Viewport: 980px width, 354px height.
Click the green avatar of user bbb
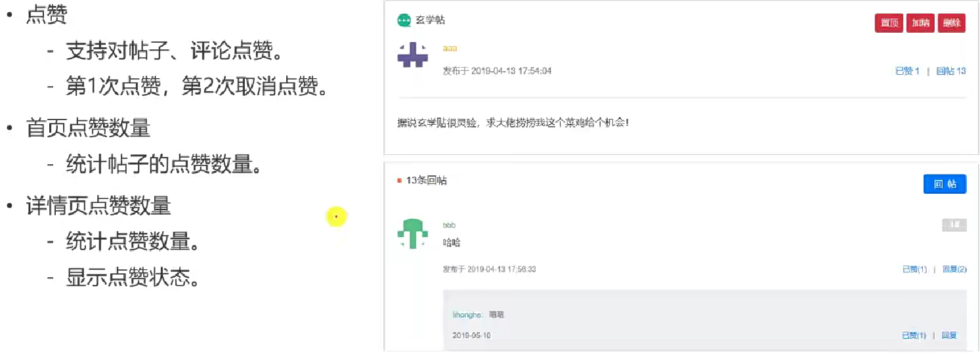413,234
